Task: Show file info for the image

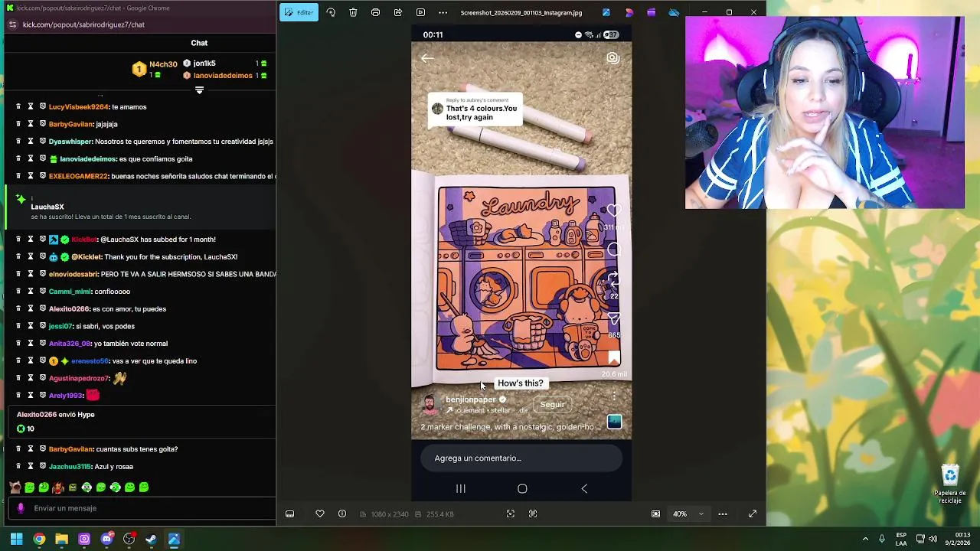Action: 342,514
